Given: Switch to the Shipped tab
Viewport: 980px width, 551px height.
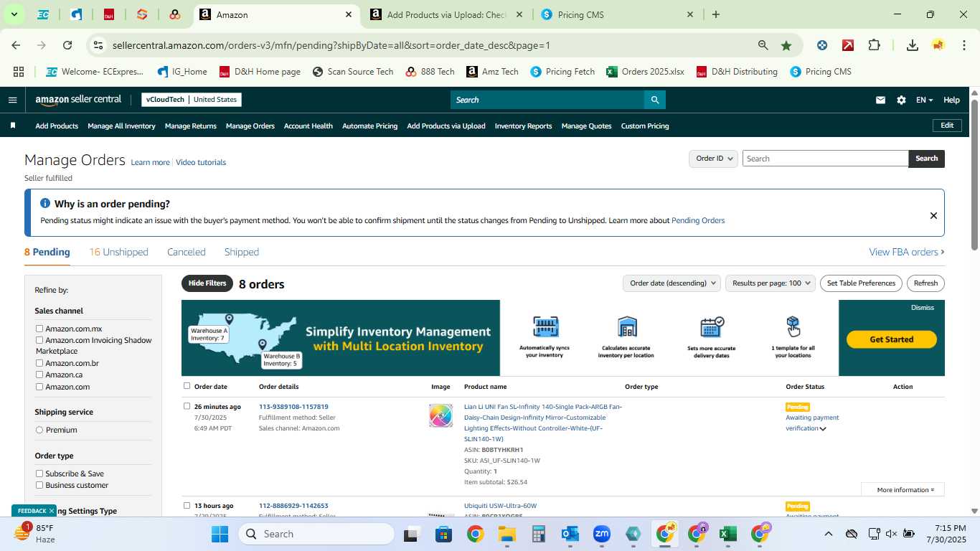Looking at the screenshot, I should [242, 252].
